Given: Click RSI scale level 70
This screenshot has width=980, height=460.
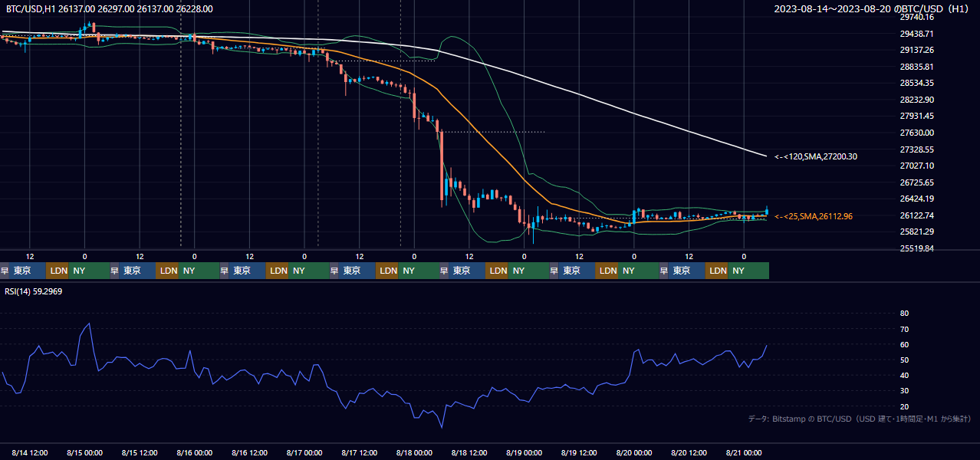Looking at the screenshot, I should (904, 329).
